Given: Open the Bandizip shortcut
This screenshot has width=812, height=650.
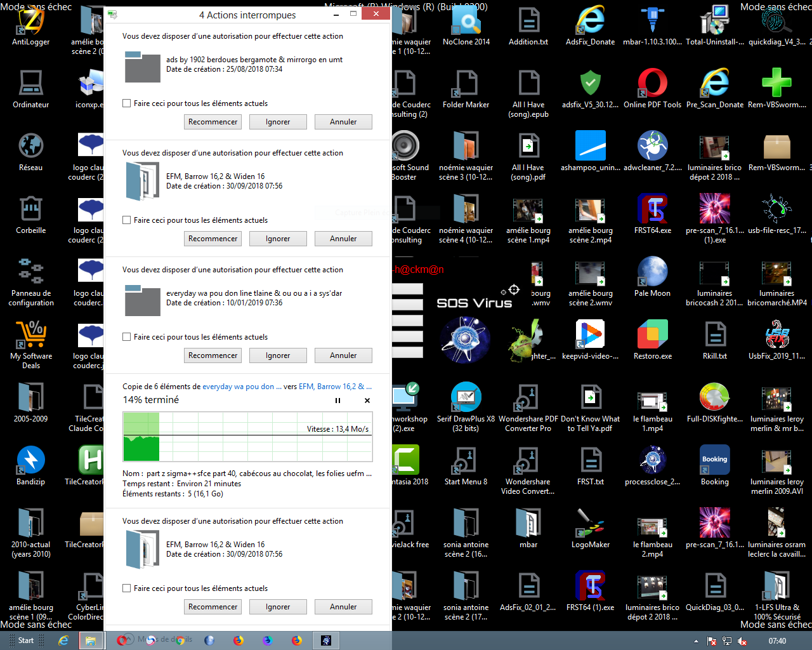Looking at the screenshot, I should (30, 467).
